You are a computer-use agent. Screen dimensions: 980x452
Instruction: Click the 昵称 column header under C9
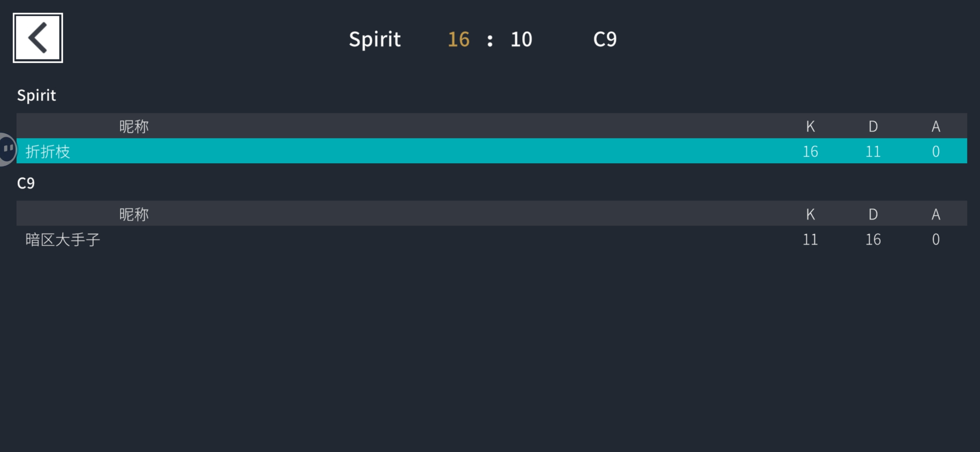(x=134, y=214)
